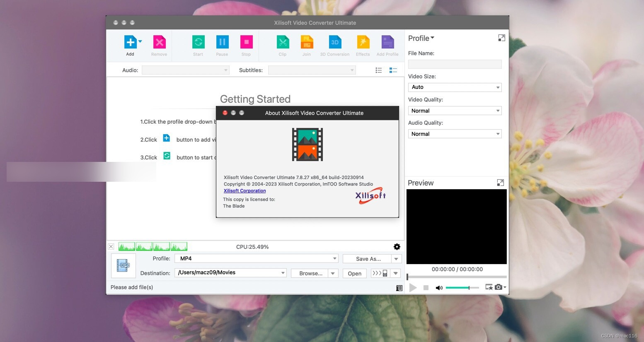644x342 pixels.
Task: Click the Save As button
Action: [368, 259]
